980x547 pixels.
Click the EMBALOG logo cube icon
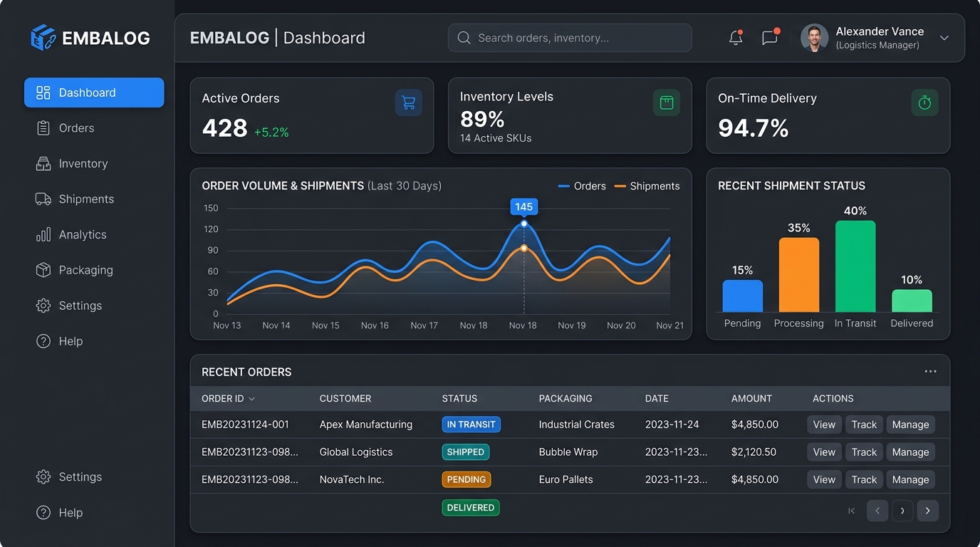[43, 38]
